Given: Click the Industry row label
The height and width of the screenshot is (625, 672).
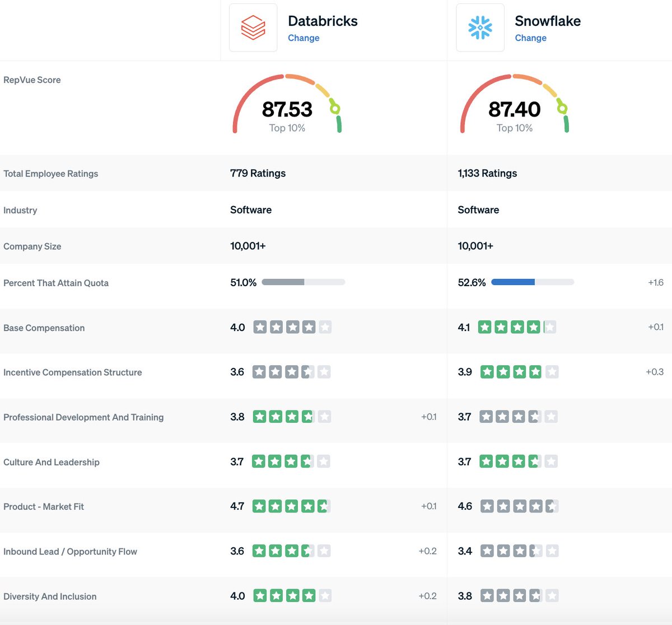Looking at the screenshot, I should tap(20, 211).
